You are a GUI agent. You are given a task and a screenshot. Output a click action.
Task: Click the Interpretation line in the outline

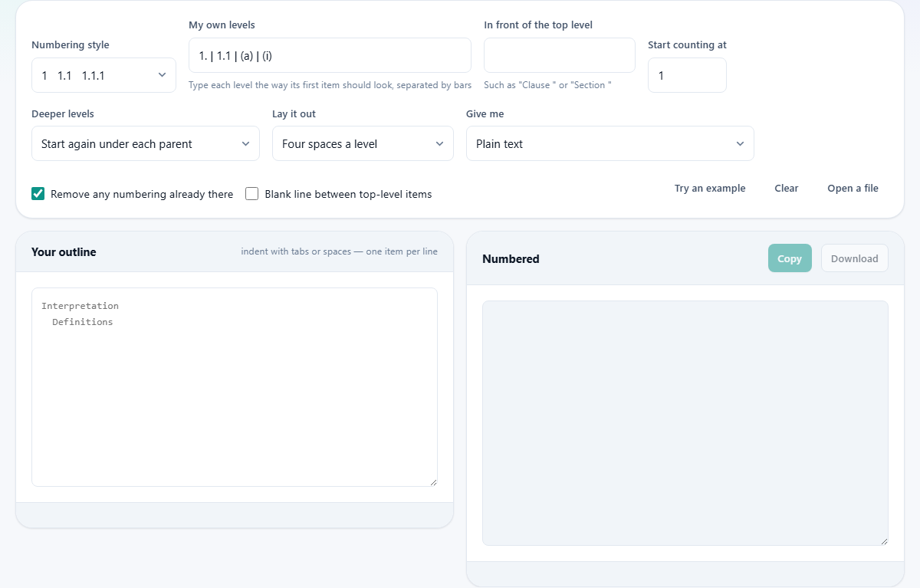pyautogui.click(x=80, y=306)
